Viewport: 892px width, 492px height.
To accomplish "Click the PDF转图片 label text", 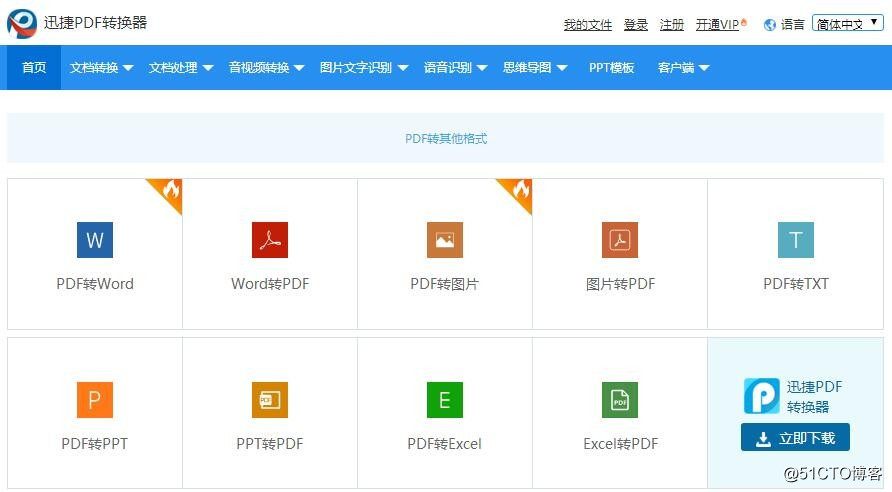I will click(445, 284).
